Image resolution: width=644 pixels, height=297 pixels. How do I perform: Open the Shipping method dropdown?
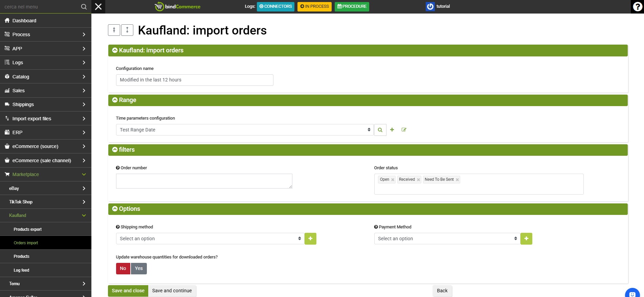(210, 239)
